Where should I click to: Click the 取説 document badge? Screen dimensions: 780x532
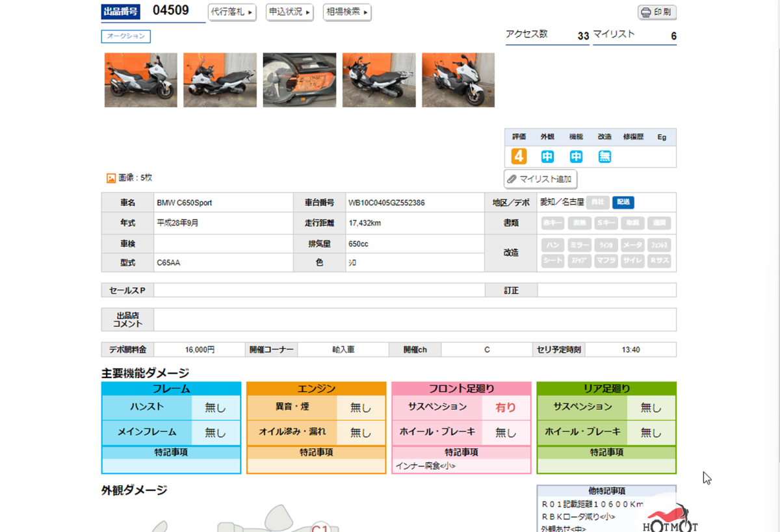(632, 223)
